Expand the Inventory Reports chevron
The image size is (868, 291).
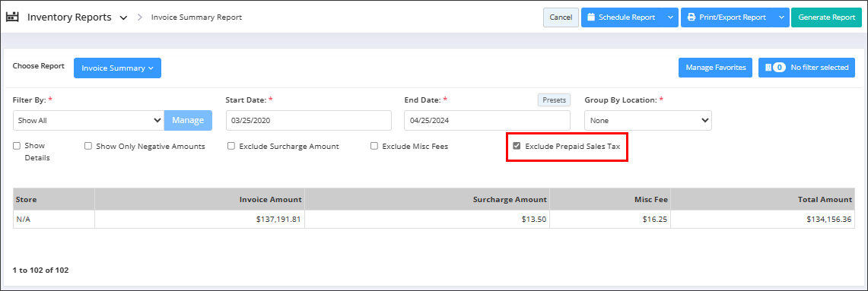pyautogui.click(x=123, y=17)
